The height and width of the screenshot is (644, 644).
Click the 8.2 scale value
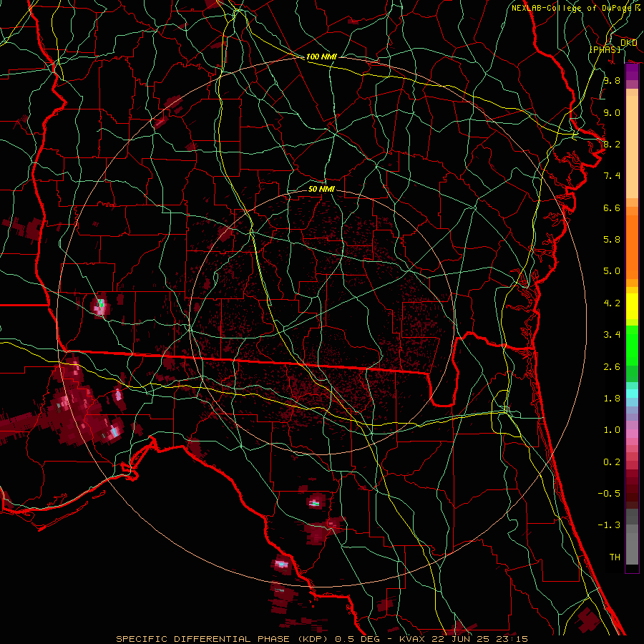click(x=612, y=144)
